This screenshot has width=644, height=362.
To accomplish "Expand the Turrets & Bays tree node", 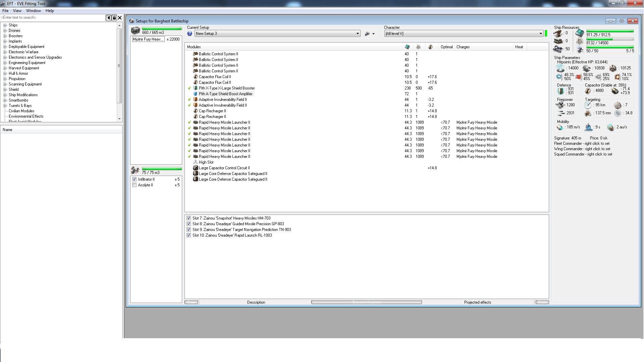I will (5, 106).
